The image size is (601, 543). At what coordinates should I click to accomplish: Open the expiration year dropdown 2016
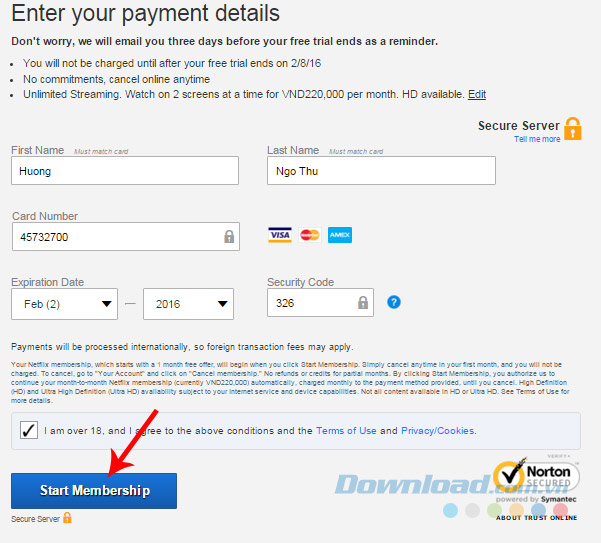click(188, 304)
